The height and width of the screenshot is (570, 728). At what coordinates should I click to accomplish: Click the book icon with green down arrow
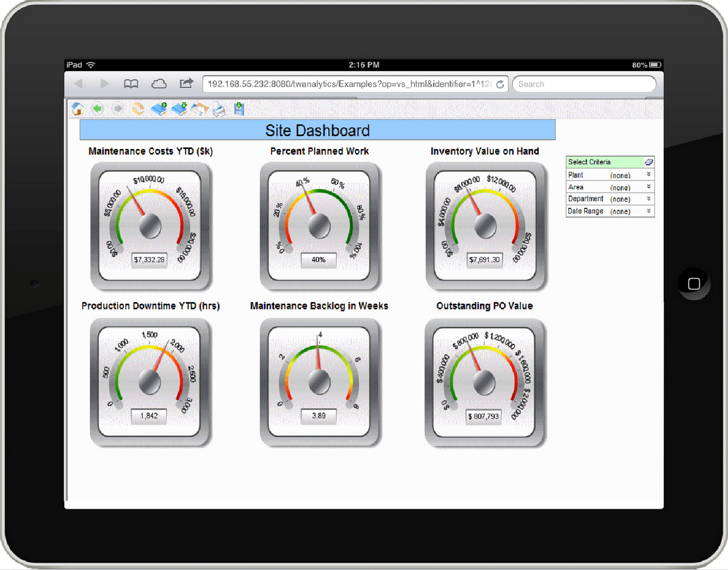179,109
